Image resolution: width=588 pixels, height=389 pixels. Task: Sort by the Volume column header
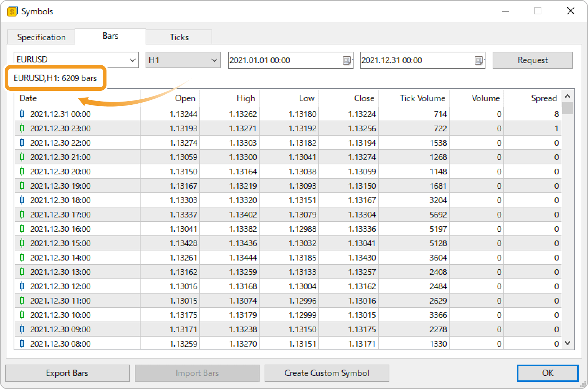(x=476, y=98)
